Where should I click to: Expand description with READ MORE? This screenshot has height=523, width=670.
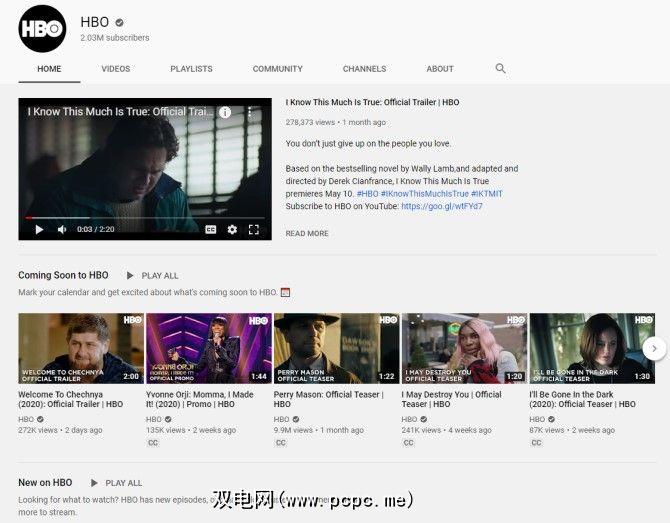(307, 233)
